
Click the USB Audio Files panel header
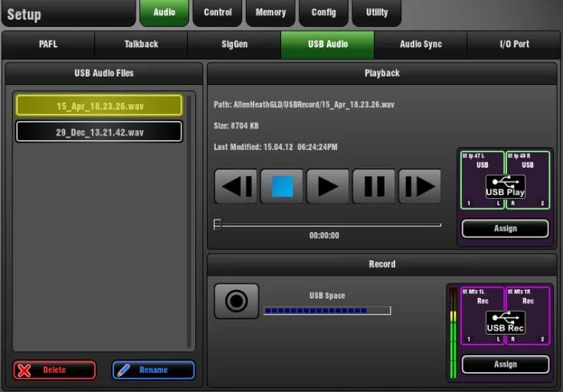click(x=104, y=73)
